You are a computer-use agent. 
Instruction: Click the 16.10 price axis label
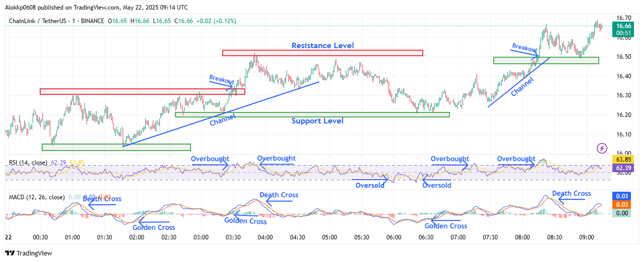tap(624, 135)
